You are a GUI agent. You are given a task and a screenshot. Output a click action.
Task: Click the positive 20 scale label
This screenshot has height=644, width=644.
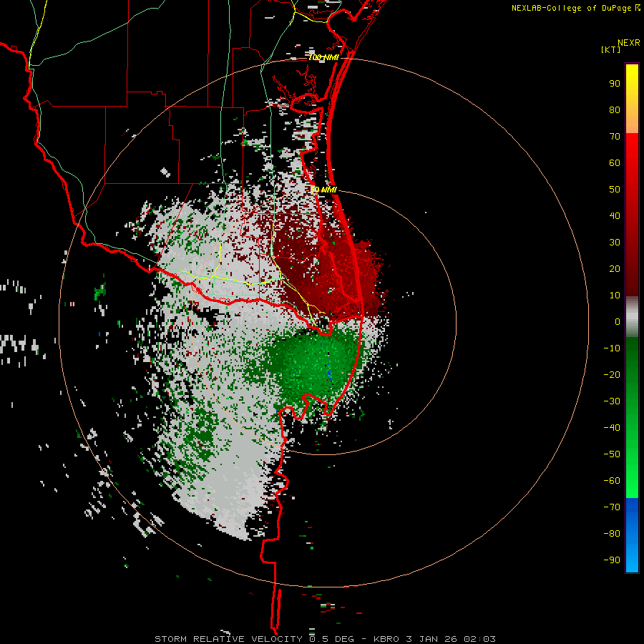(x=615, y=268)
